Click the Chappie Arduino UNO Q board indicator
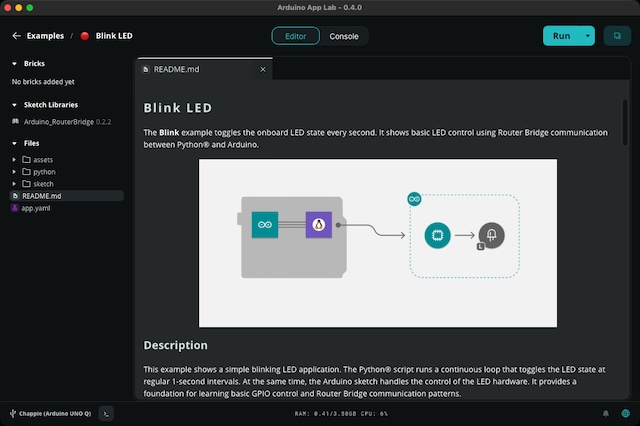The width and height of the screenshot is (640, 426). 50,413
